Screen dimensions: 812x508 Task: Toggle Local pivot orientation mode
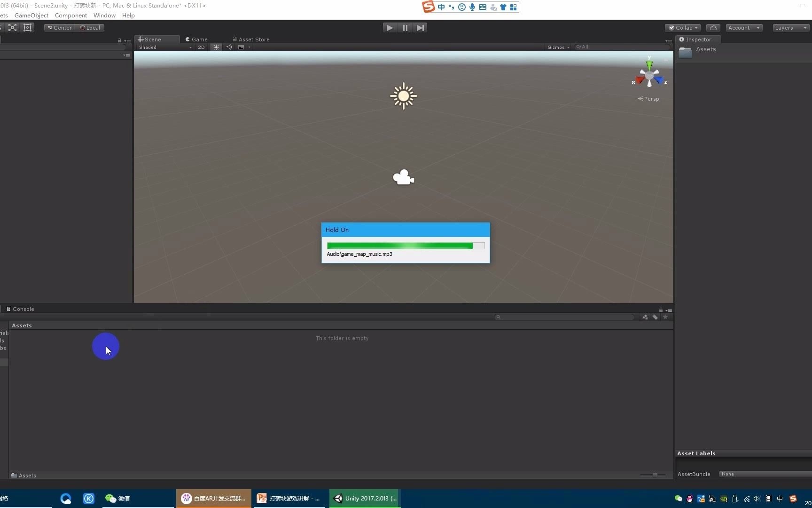tap(90, 27)
